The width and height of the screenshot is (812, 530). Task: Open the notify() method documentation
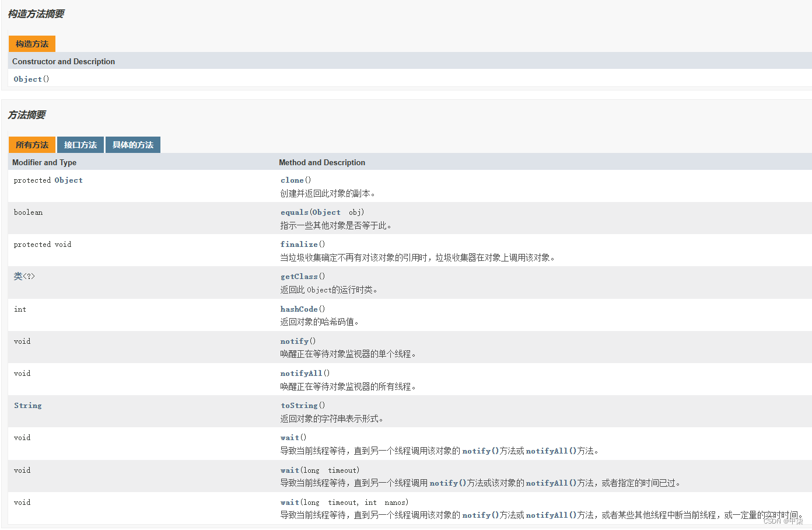(x=294, y=341)
